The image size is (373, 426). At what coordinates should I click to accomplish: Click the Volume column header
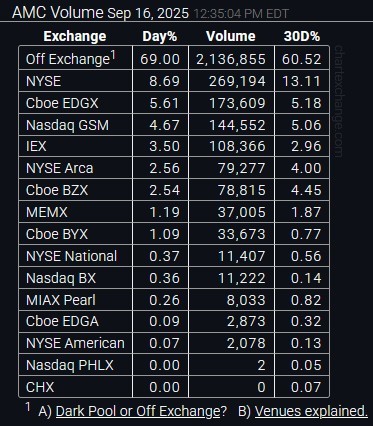coord(231,36)
